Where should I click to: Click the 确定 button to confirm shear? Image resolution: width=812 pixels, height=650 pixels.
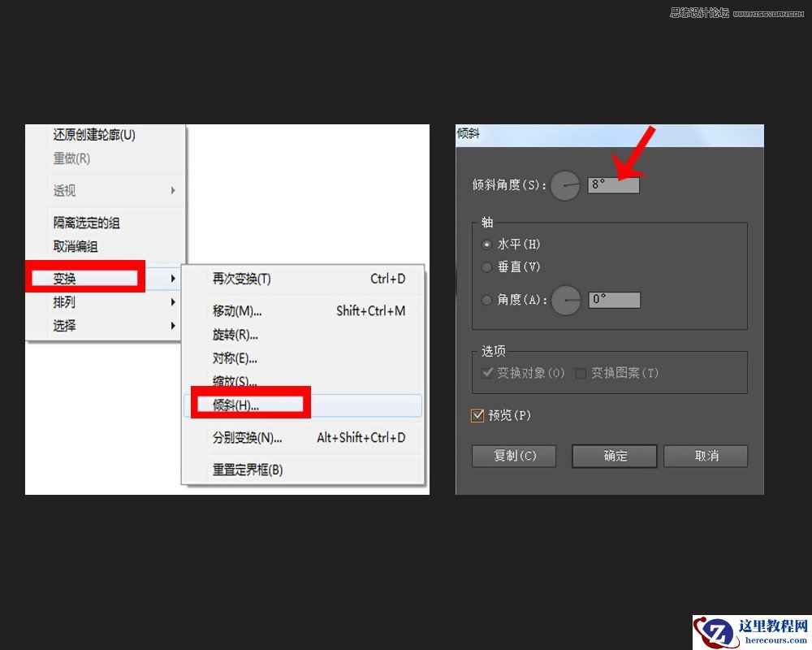[614, 456]
